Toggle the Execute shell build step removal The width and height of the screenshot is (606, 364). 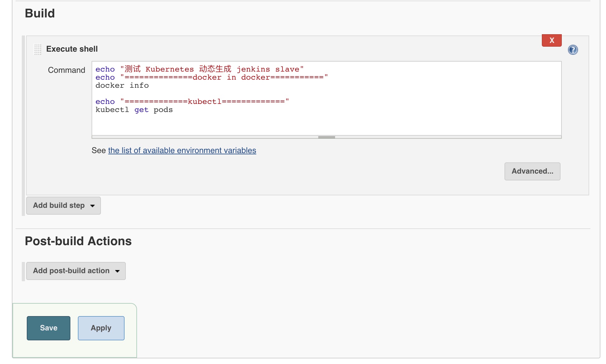(x=552, y=40)
